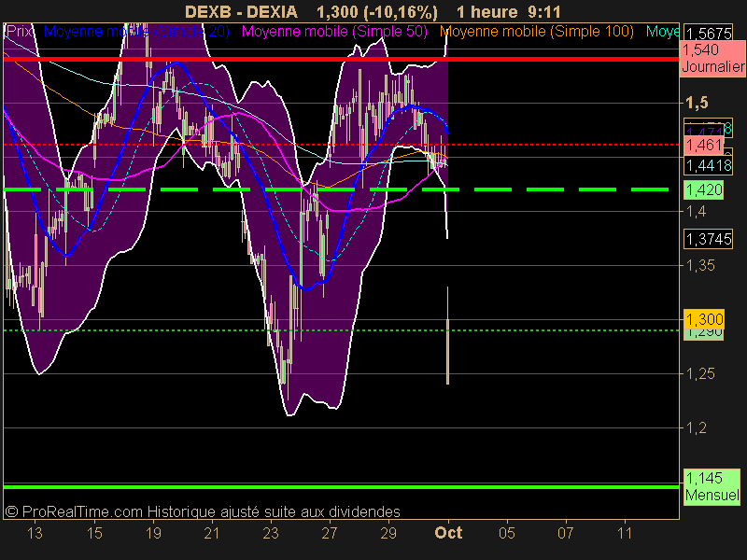Click the 'Prix' legend label
747x560 pixels.
19,32
